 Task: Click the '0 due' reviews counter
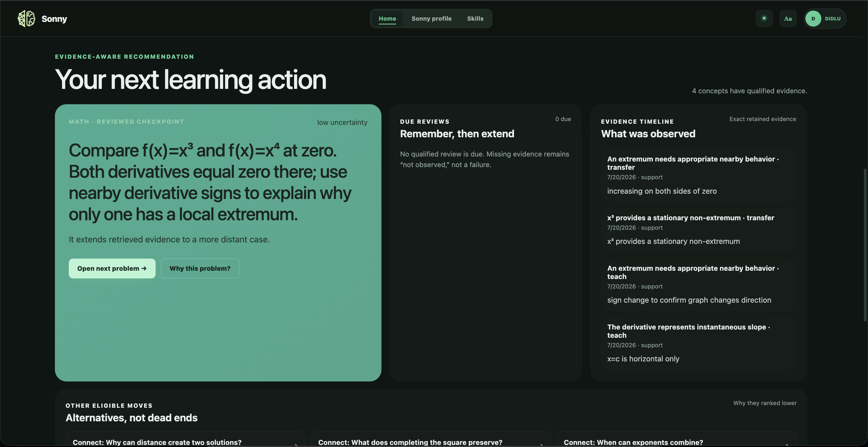click(563, 119)
